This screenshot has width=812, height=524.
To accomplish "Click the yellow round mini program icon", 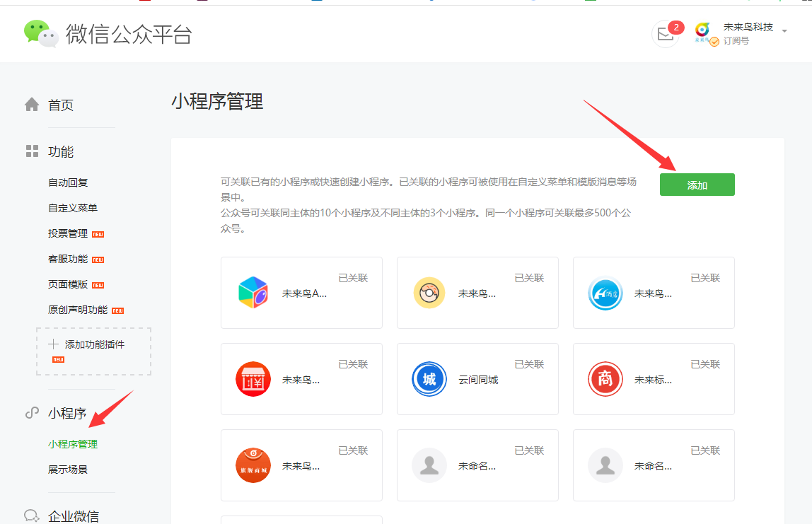I will (x=429, y=293).
